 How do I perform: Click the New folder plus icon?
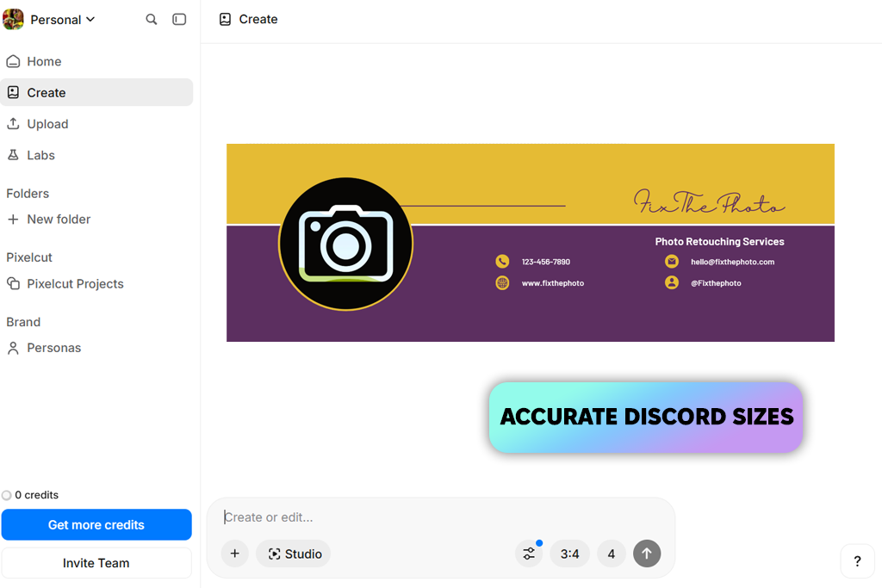pos(13,220)
